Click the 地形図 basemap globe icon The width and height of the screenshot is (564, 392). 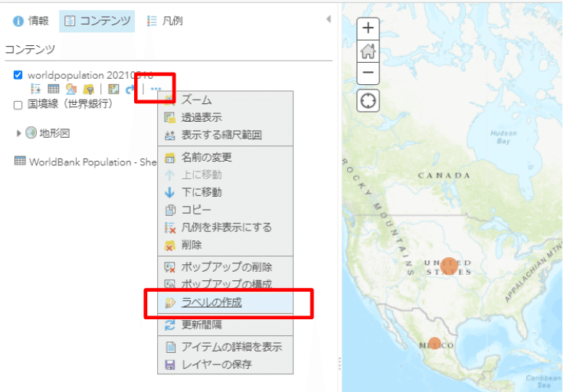coord(31,133)
